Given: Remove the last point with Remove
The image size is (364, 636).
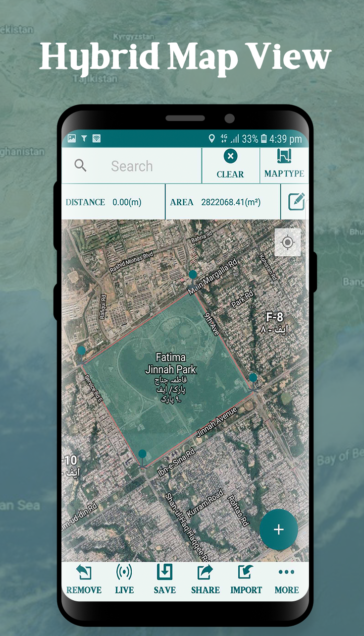Looking at the screenshot, I should pos(84,579).
